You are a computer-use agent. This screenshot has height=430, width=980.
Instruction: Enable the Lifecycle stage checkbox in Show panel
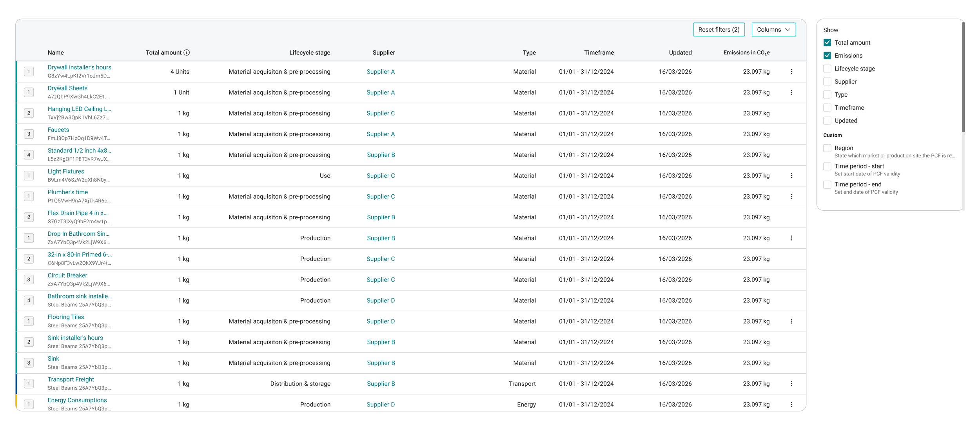tap(827, 69)
